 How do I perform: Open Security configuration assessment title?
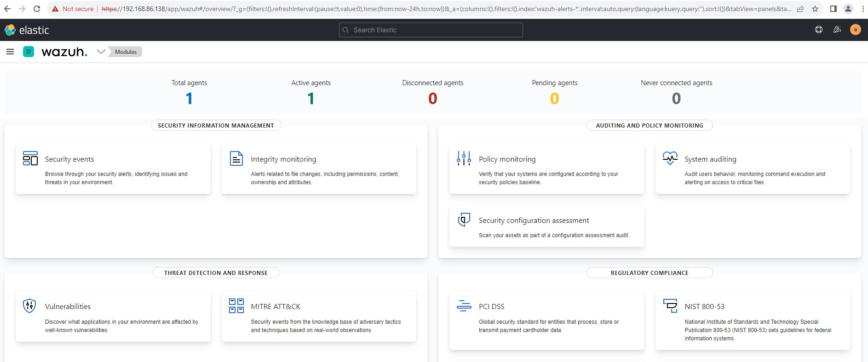(x=534, y=220)
